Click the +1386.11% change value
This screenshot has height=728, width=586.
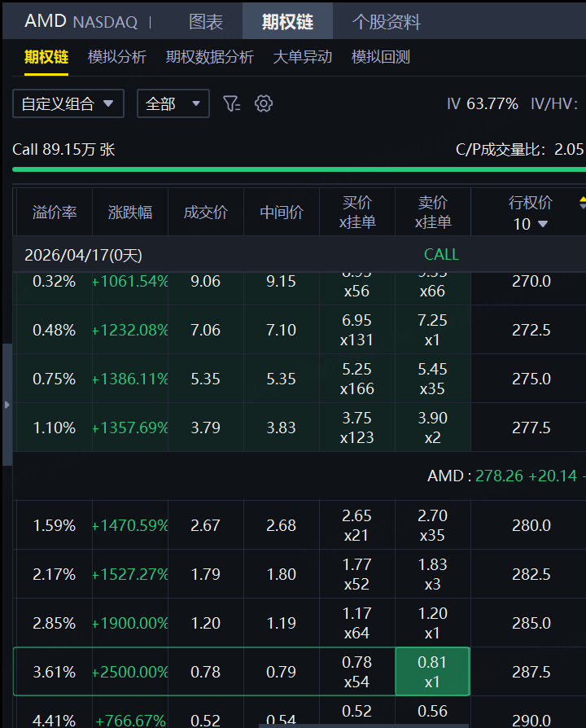[130, 379]
